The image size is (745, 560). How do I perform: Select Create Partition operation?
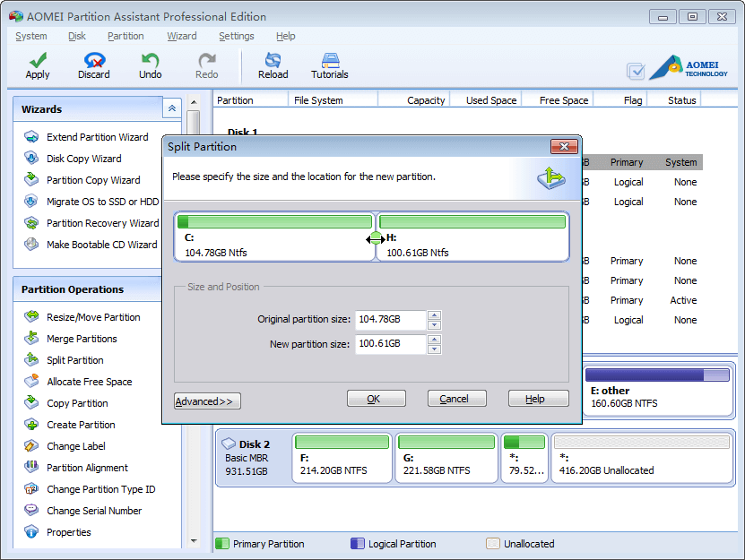point(69,424)
